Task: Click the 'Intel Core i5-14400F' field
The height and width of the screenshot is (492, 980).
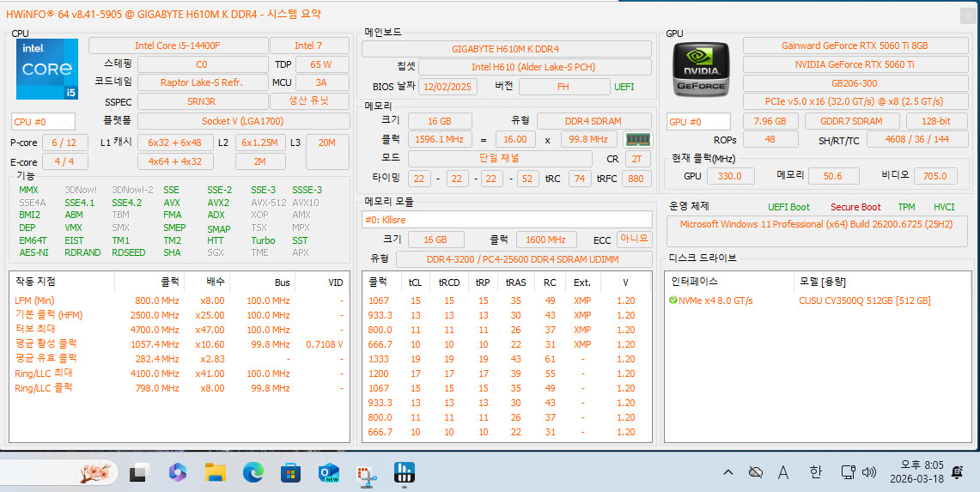Action: (x=178, y=46)
